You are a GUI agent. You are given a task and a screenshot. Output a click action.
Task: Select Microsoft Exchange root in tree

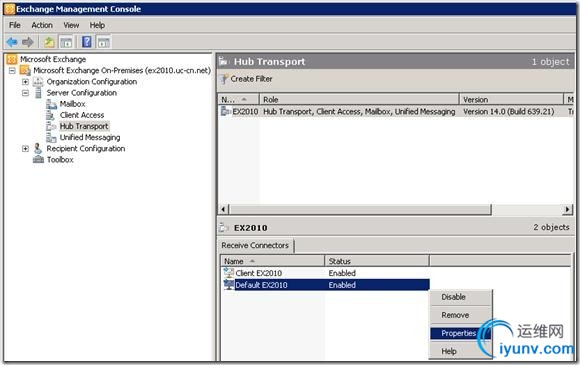pyautogui.click(x=53, y=59)
